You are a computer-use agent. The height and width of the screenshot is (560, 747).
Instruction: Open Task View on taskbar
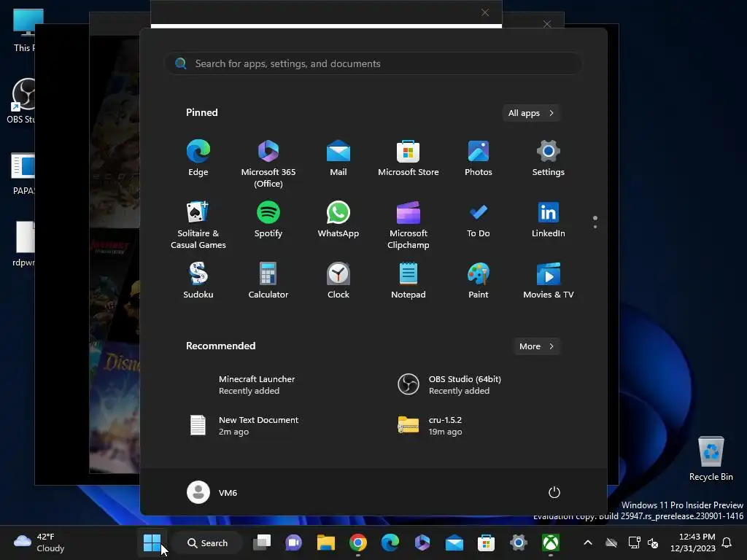pyautogui.click(x=262, y=542)
